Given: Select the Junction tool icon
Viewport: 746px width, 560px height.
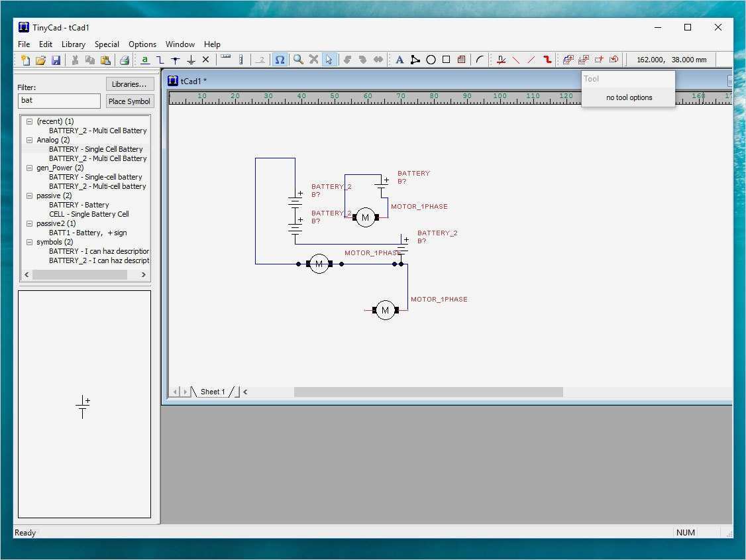Looking at the screenshot, I should pyautogui.click(x=176, y=60).
